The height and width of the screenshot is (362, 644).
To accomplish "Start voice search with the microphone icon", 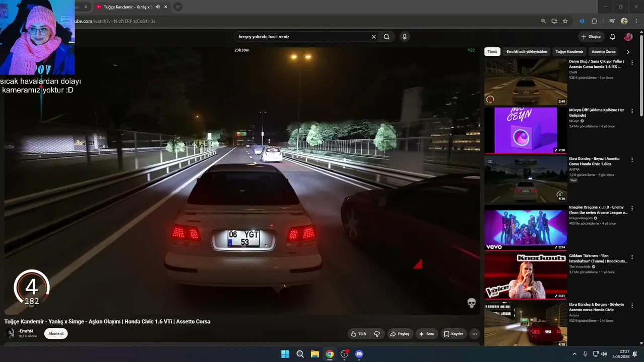I will tap(404, 37).
